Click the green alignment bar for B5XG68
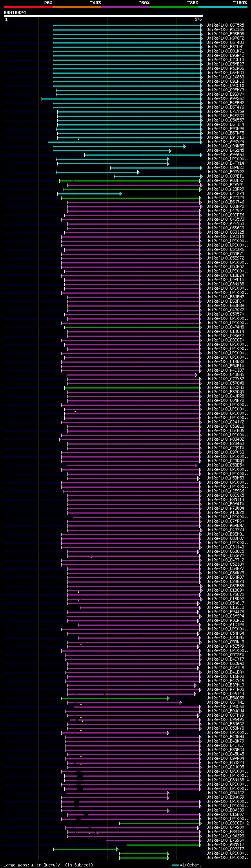Screen dimensions: 251x868 (115, 698)
